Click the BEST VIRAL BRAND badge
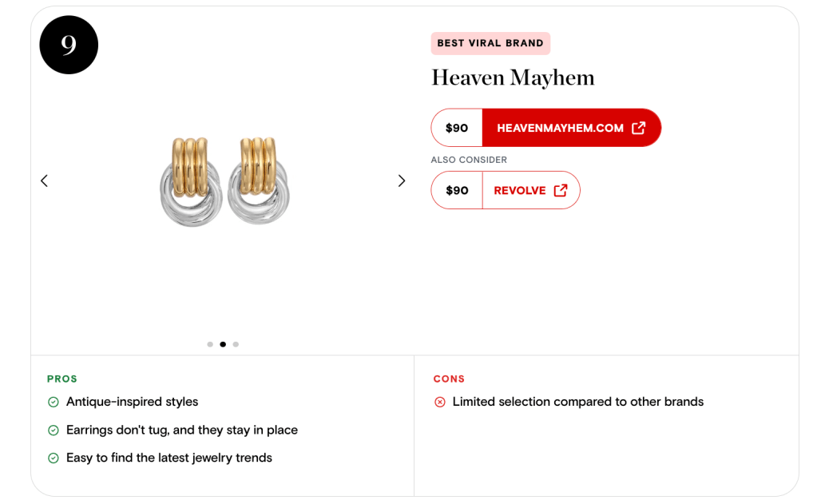Viewport: 817px width, 504px height. click(x=490, y=43)
